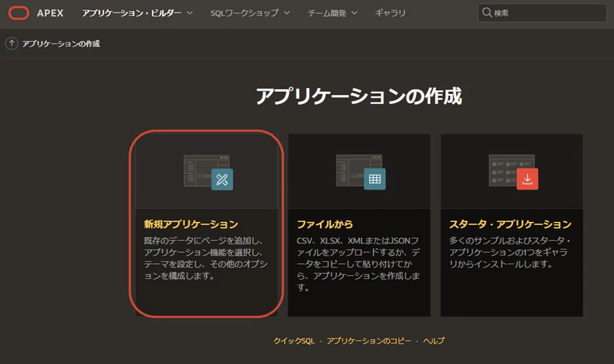The width and height of the screenshot is (614, 364).
Task: Click the アプリケーションの作成 breadcrumb text
Action: pos(61,43)
